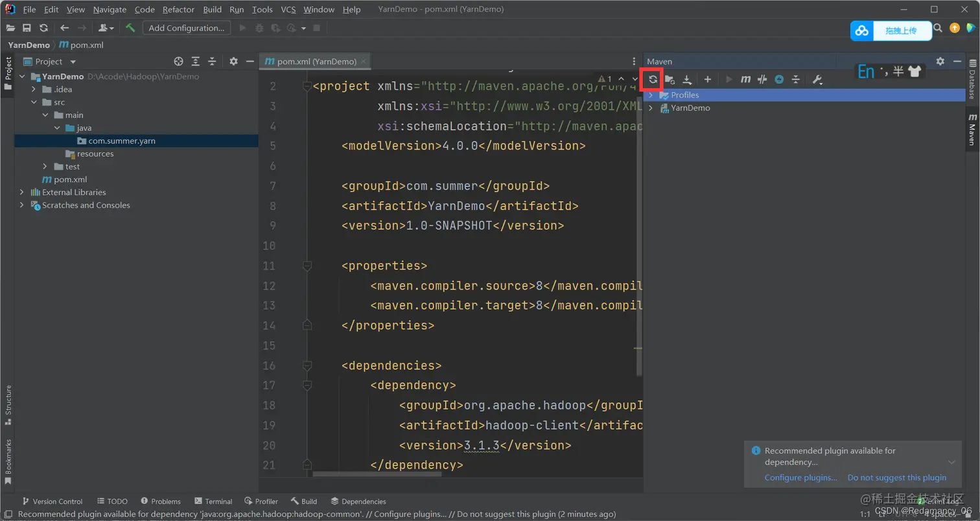Screen dimensions: 980x521
Task: Open editor tab options menu
Action: click(634, 62)
